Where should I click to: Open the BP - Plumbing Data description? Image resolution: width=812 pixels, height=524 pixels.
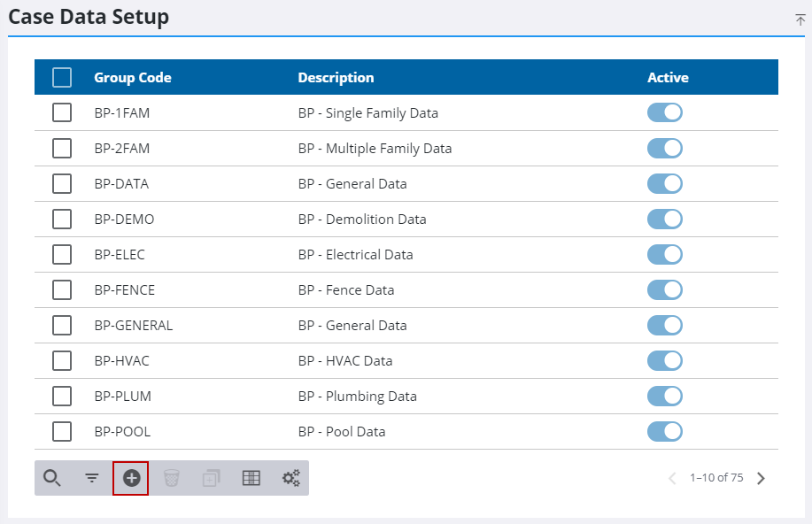pos(358,397)
